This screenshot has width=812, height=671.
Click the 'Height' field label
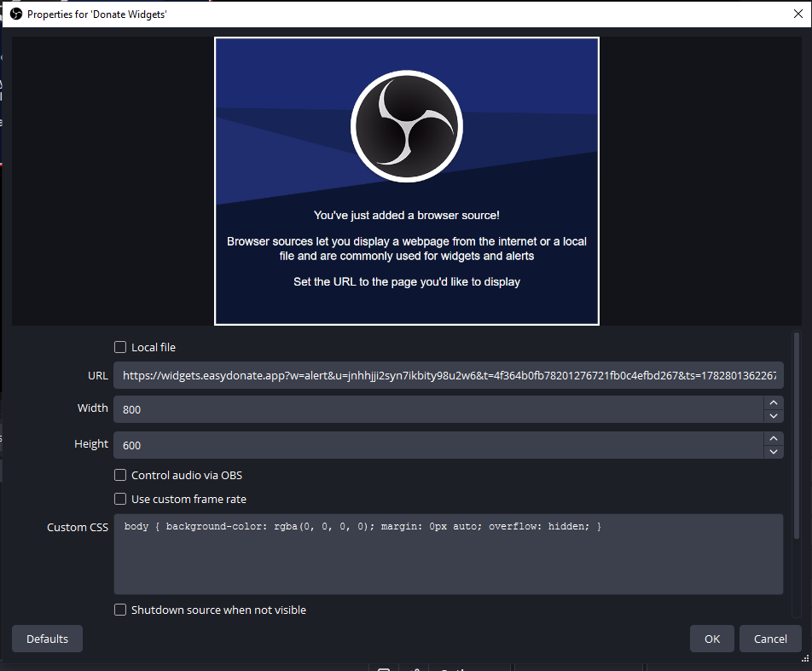tap(91, 443)
